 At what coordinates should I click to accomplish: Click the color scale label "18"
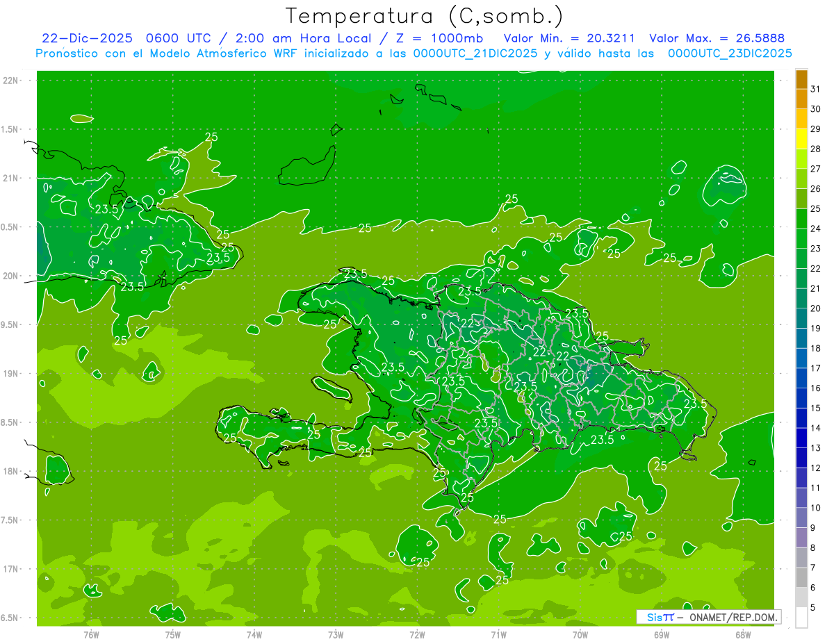point(816,348)
